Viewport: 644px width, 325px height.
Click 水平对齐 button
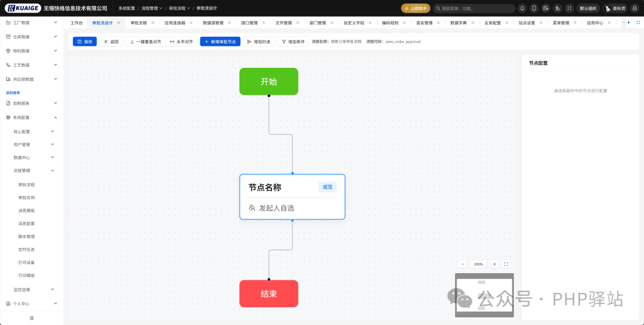pos(181,42)
